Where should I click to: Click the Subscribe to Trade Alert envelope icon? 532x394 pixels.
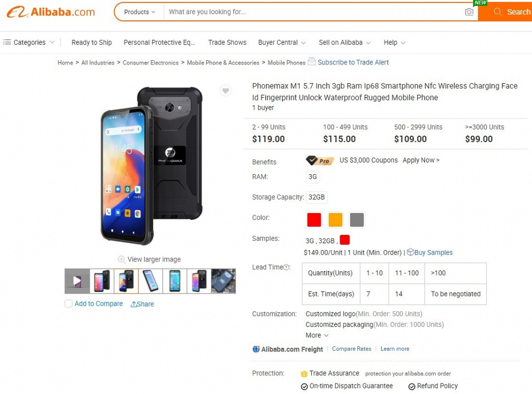point(312,61)
